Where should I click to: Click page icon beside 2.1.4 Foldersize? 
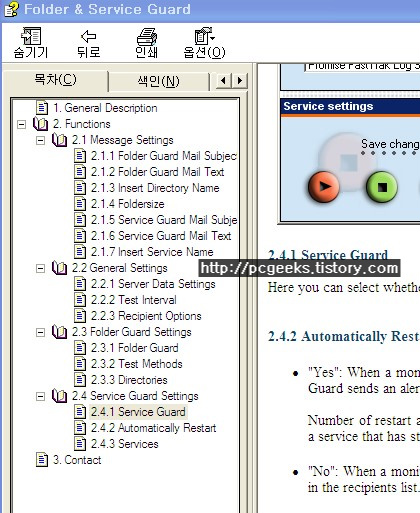[80, 204]
